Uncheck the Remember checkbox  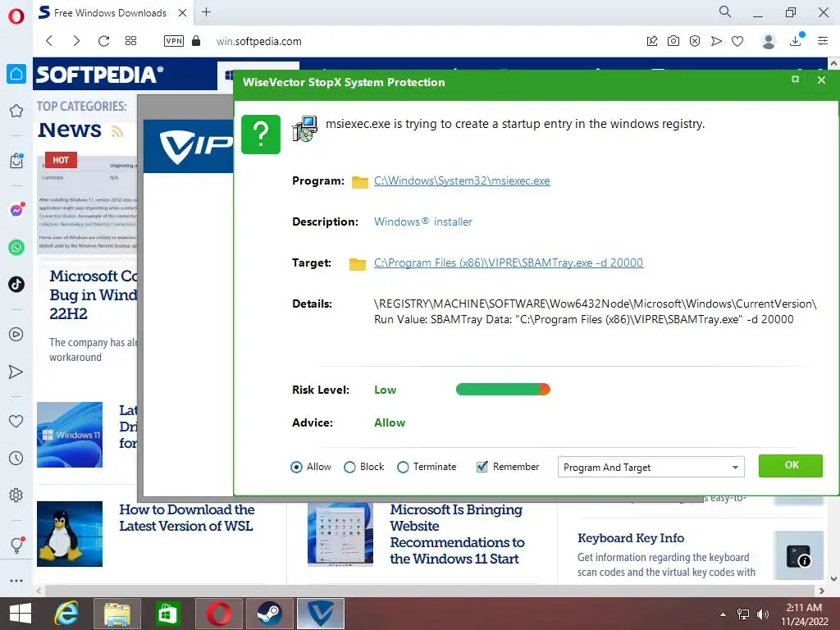point(482,467)
